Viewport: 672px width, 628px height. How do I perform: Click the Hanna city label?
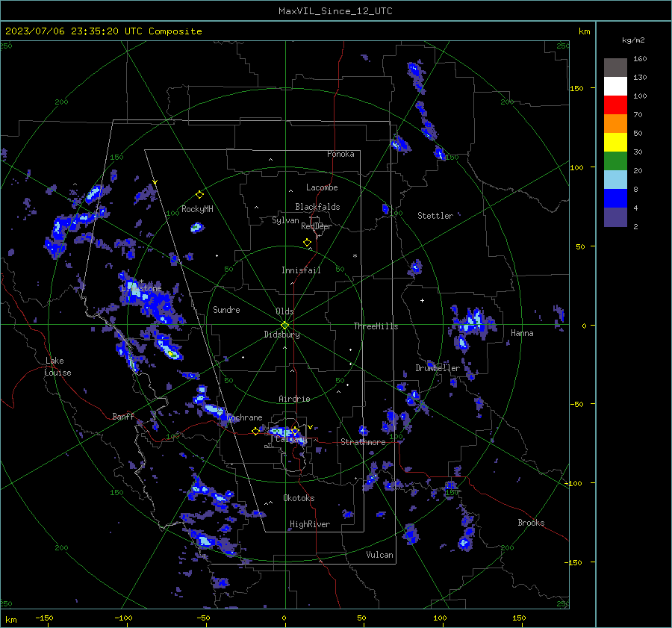(x=522, y=333)
